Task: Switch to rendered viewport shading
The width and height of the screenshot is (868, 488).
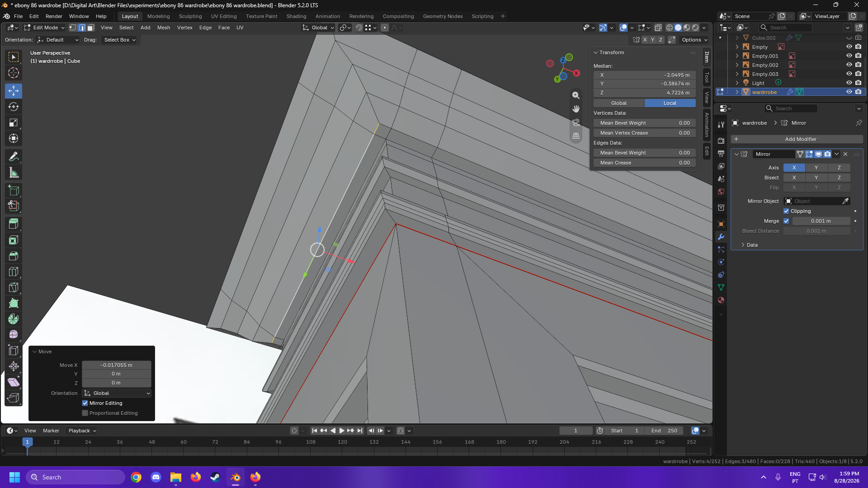Action: pyautogui.click(x=695, y=28)
